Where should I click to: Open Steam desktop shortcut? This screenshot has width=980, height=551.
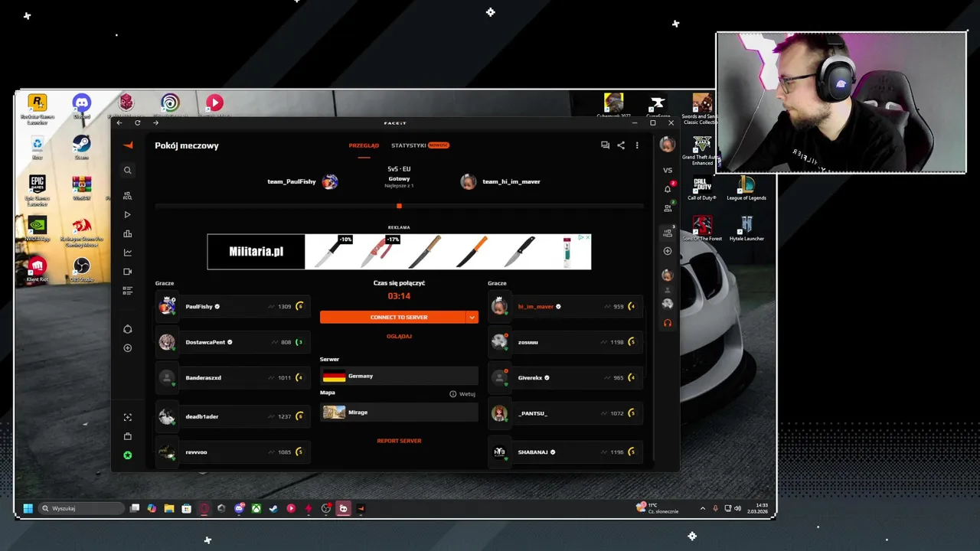82,148
